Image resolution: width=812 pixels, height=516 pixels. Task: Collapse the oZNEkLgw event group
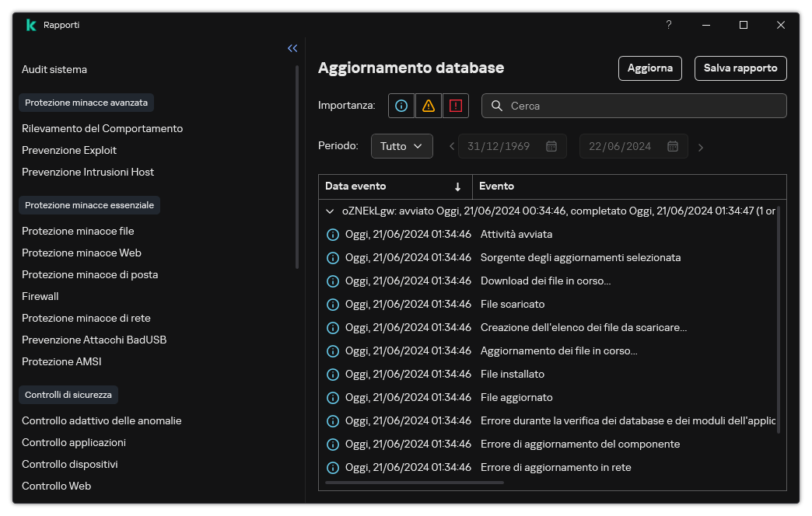(330, 211)
